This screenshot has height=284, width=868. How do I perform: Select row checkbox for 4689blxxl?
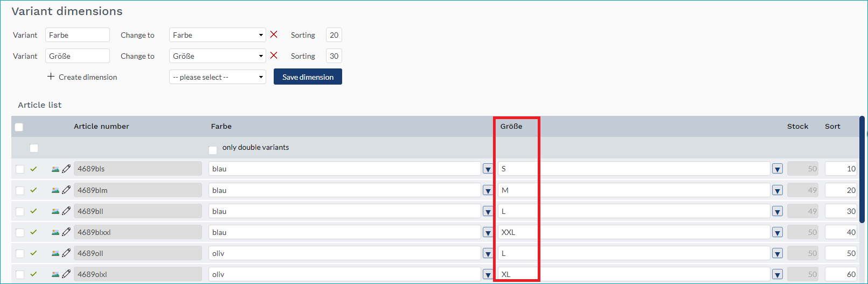click(20, 232)
